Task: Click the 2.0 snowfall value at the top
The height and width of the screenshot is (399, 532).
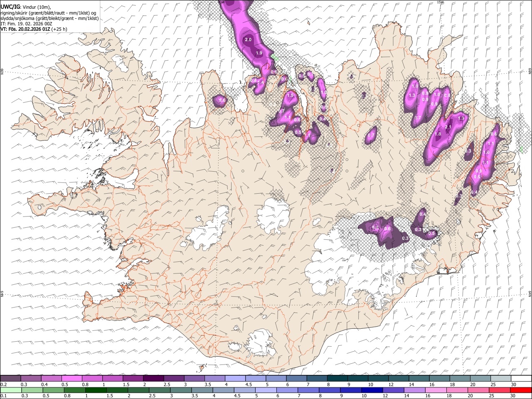Action: tap(248, 40)
